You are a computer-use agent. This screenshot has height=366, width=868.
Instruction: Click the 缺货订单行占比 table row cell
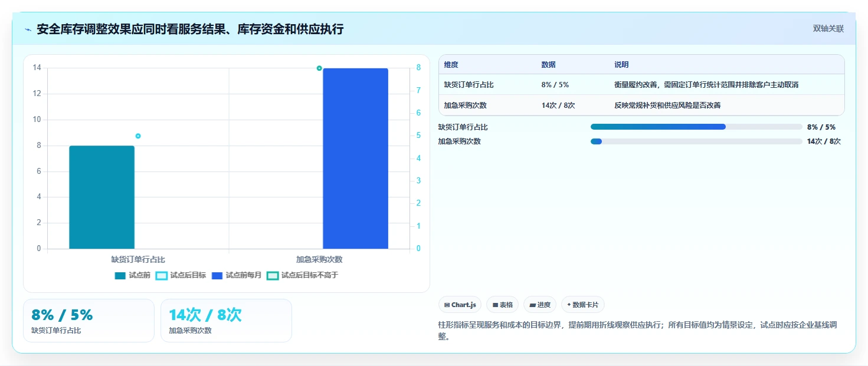pos(469,85)
